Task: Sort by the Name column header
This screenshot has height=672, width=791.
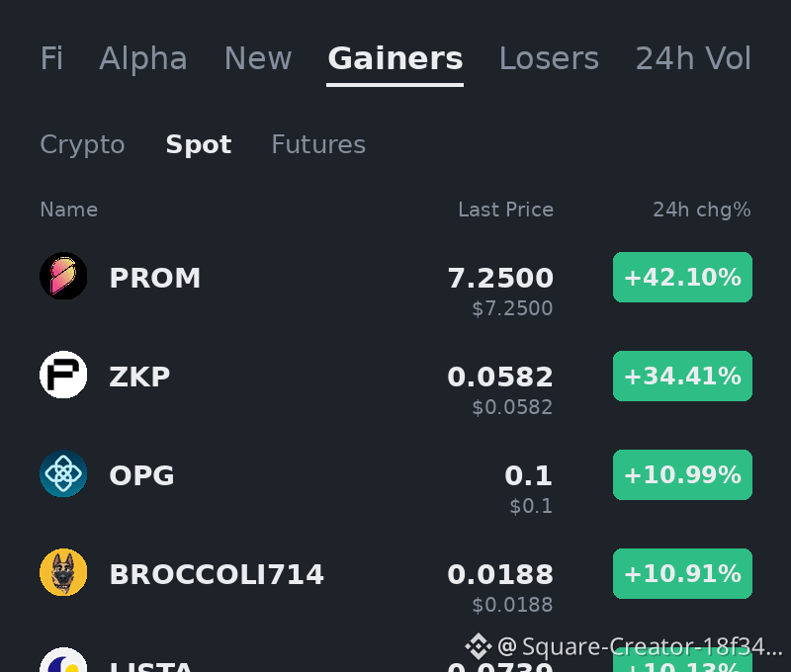Action: point(69,210)
